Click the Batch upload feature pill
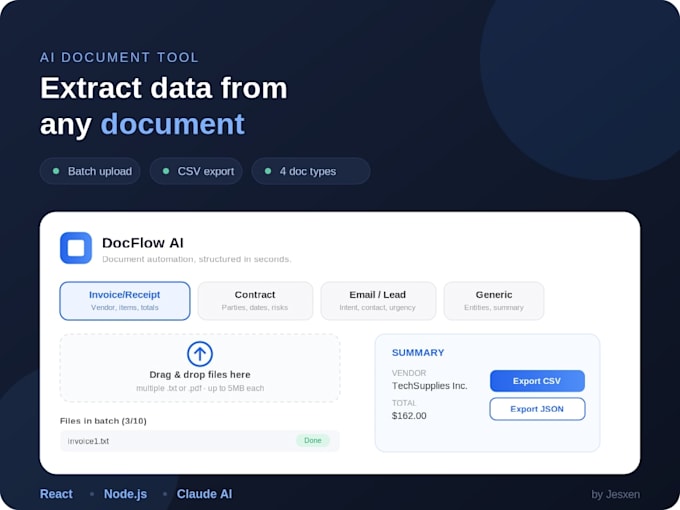 90,171
